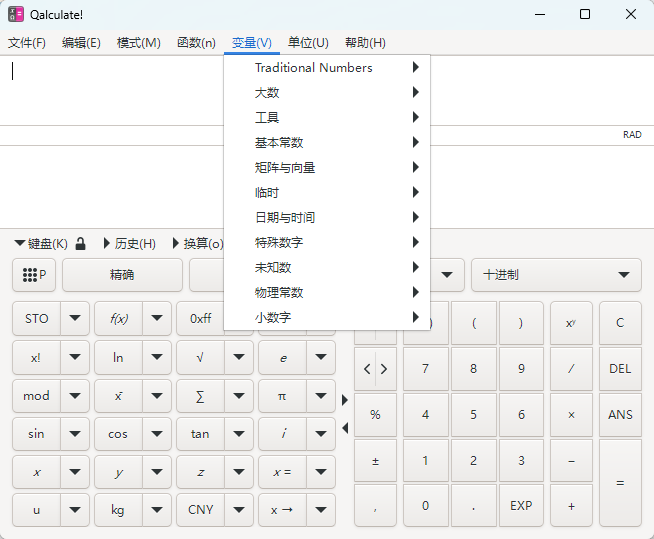Image resolution: width=654 pixels, height=539 pixels.
Task: Open the 矩阵与向量 submenu
Action: point(327,168)
